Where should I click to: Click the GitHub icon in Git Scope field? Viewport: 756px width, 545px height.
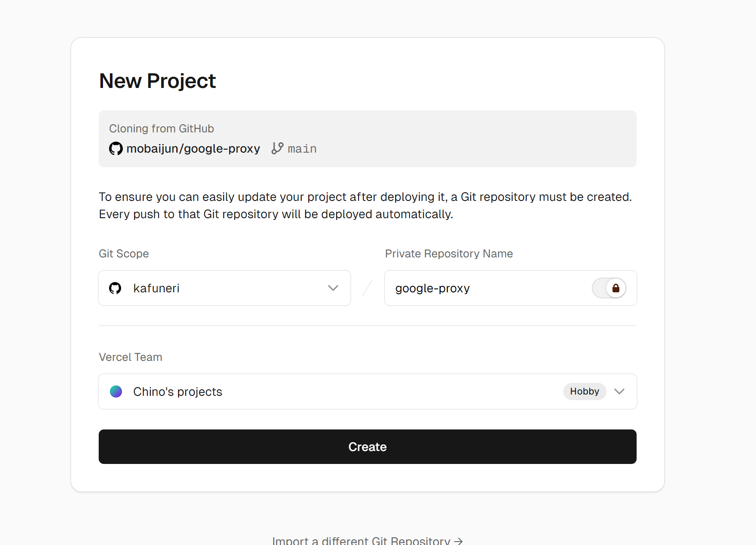tap(115, 288)
